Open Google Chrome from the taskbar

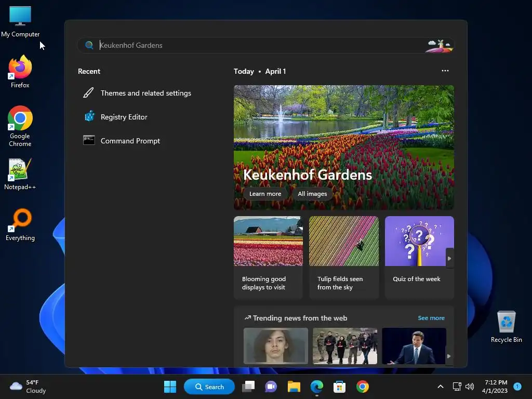pos(362,387)
